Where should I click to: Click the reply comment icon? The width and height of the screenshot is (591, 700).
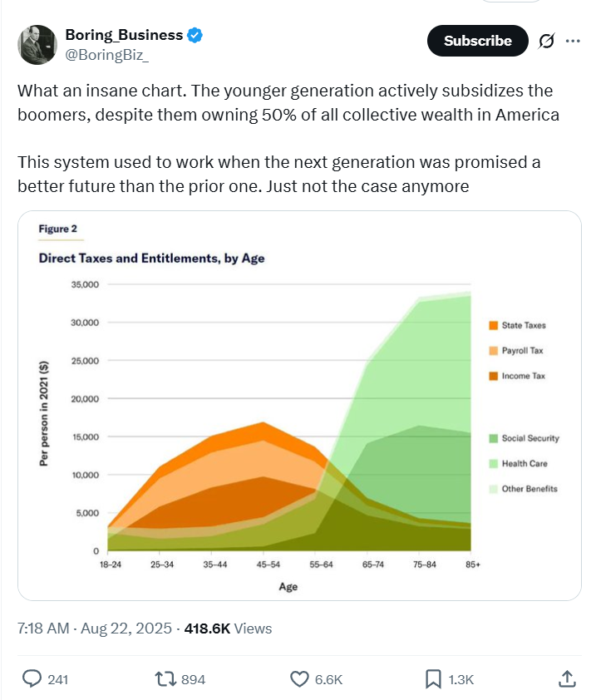[32, 679]
